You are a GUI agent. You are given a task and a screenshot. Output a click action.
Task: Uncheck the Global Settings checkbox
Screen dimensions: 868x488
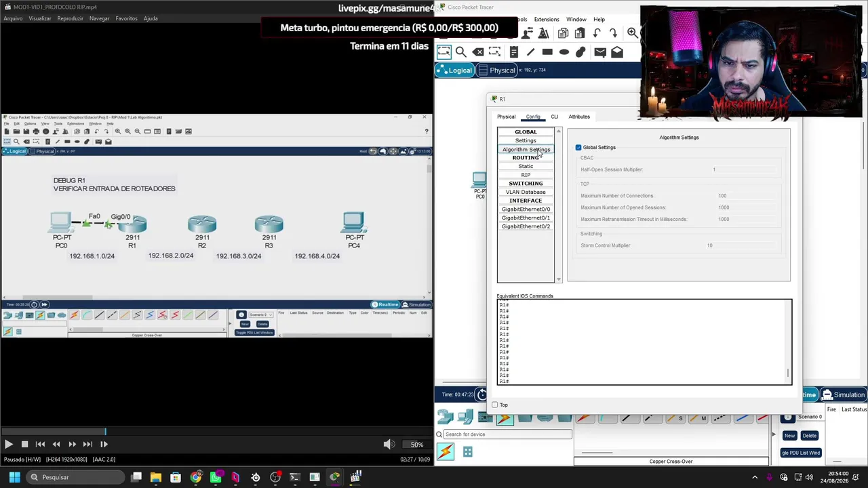(578, 148)
